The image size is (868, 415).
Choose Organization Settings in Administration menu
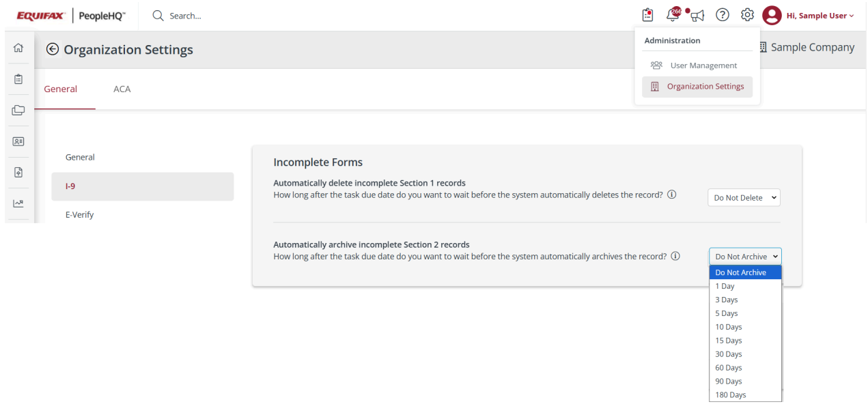click(697, 87)
